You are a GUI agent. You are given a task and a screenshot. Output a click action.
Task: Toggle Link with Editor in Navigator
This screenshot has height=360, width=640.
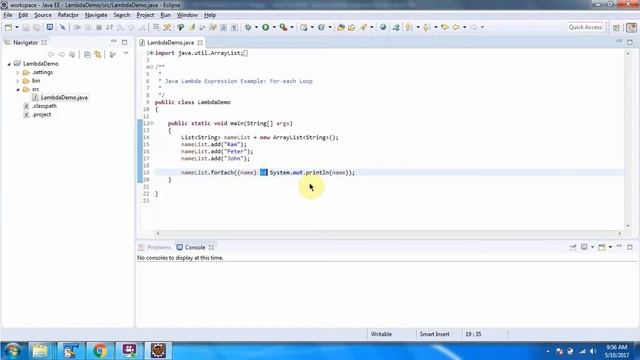point(98,54)
